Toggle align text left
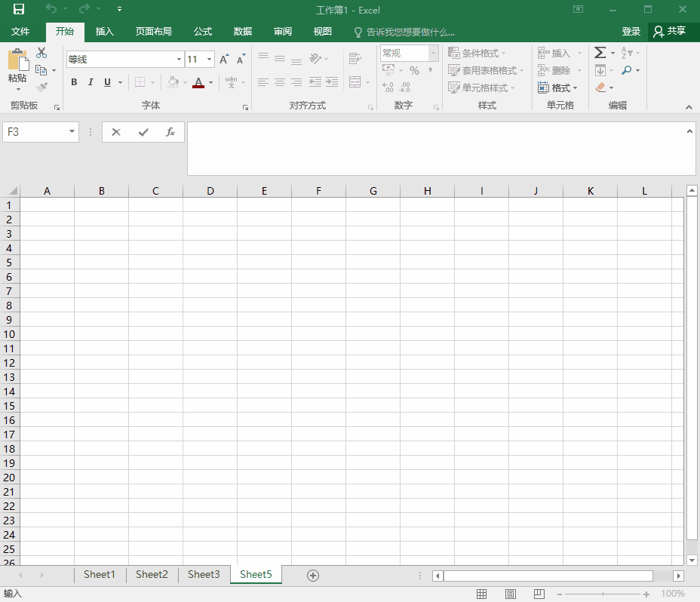The height and width of the screenshot is (602, 700). (263, 81)
